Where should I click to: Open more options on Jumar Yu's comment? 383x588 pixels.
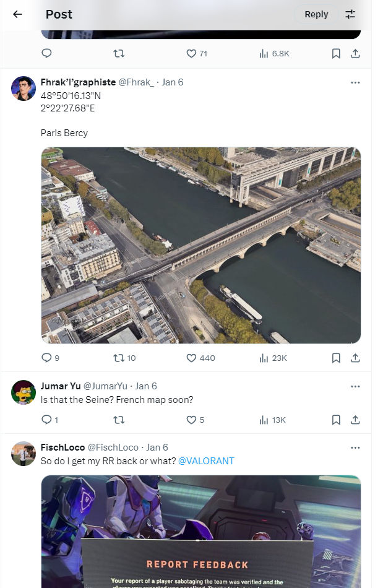click(355, 386)
